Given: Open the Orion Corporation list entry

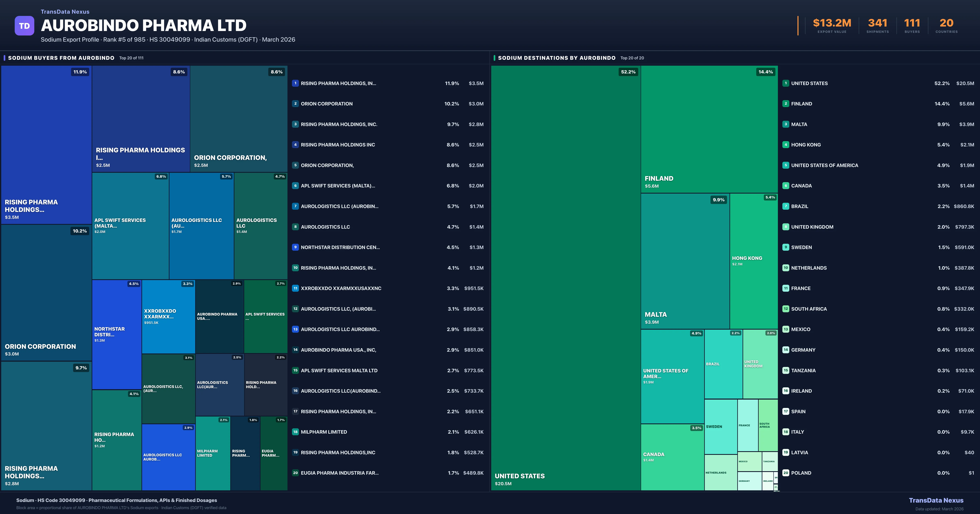Looking at the screenshot, I should click(x=326, y=104).
